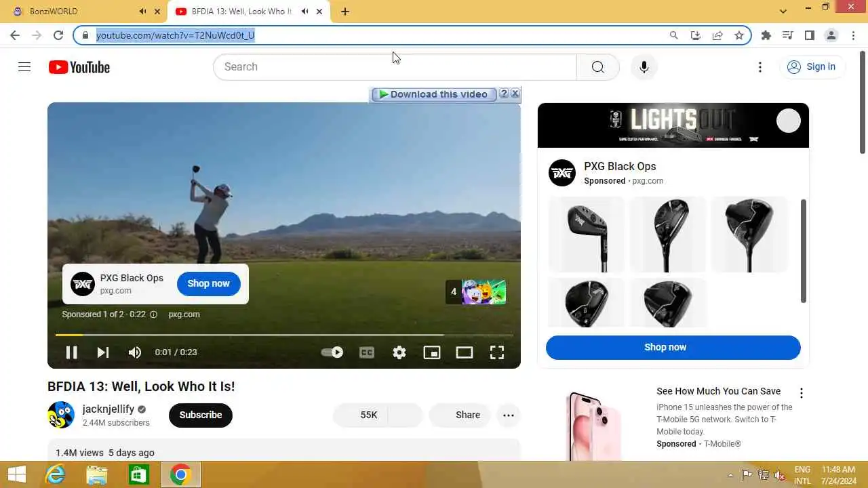Screen dimensions: 868x488
Task: Open Chrome extensions puzzle icon
Action: click(766, 35)
